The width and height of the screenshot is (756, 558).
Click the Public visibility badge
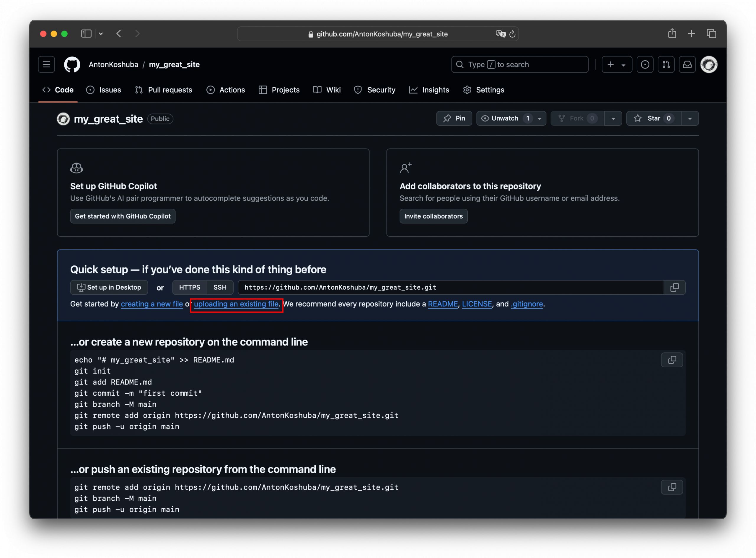tap(160, 119)
